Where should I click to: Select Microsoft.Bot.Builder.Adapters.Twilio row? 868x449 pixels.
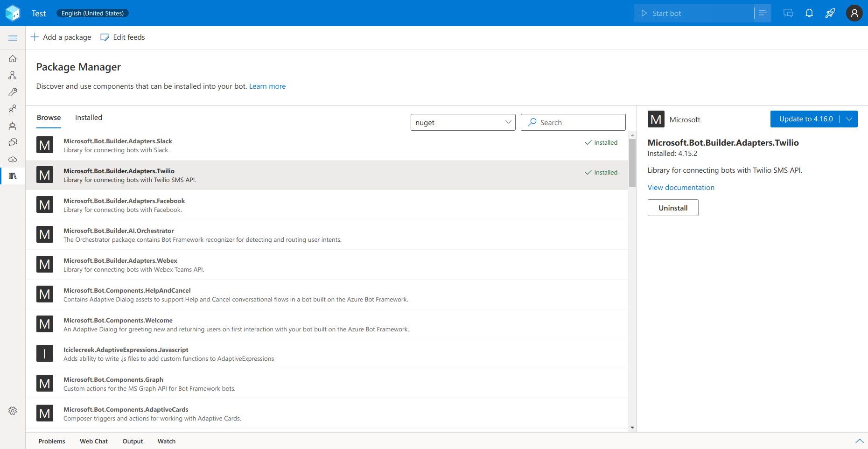(327, 175)
